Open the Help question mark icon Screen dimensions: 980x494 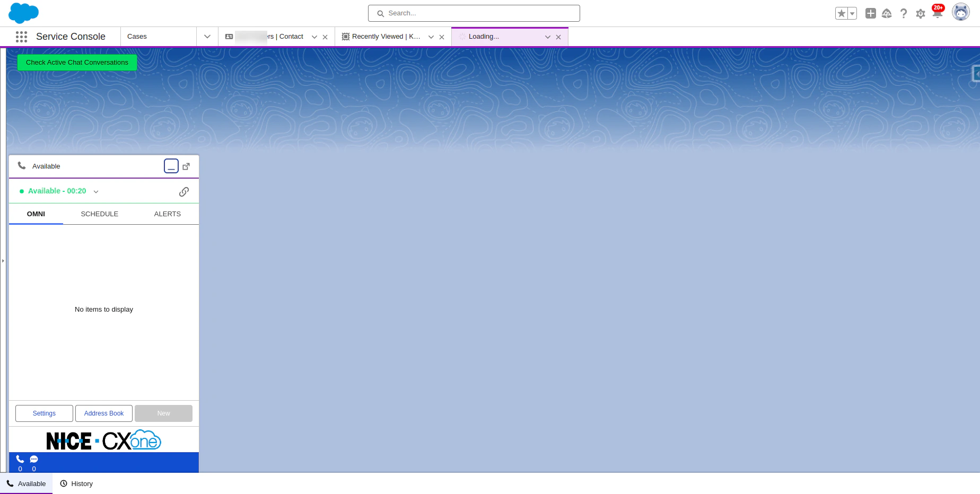click(904, 13)
